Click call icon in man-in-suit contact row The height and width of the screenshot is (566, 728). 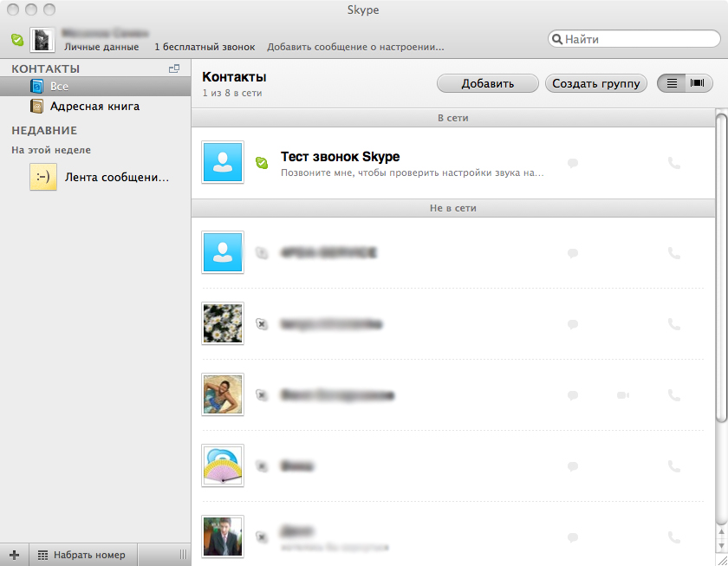673,537
